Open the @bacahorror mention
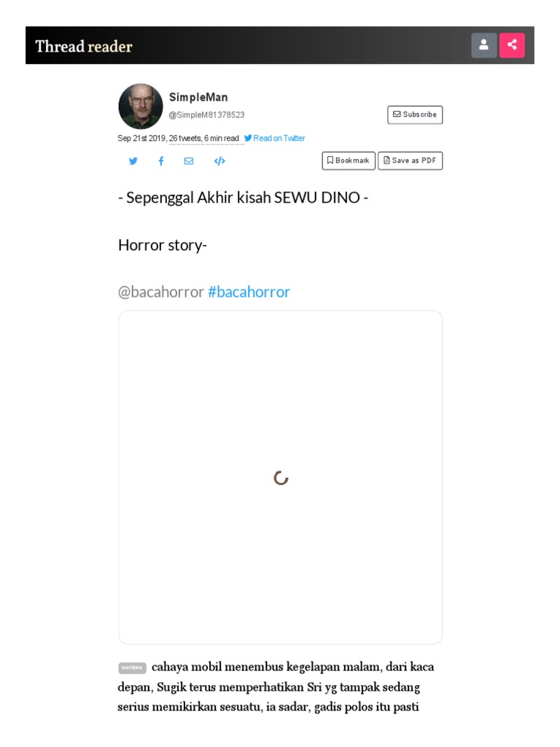This screenshot has width=560, height=747. [161, 292]
